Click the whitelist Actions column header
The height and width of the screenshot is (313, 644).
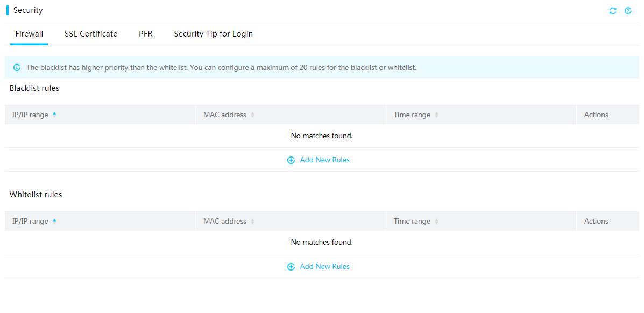(x=596, y=221)
